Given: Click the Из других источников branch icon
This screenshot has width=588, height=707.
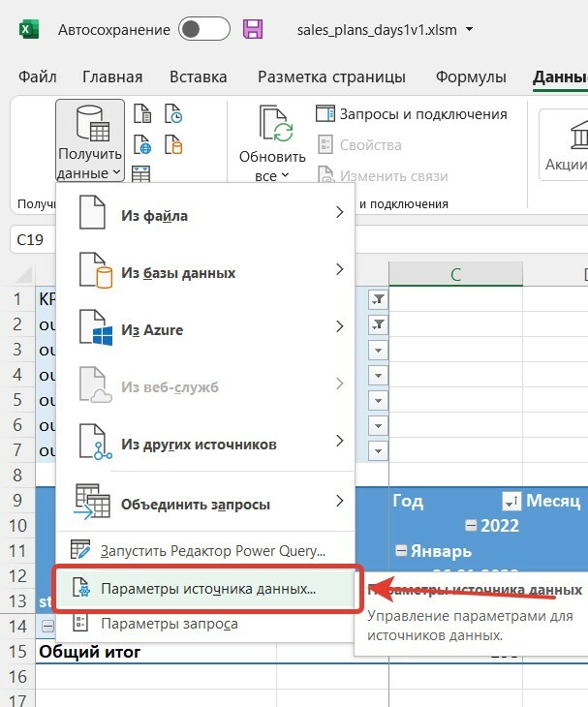Looking at the screenshot, I should click(96, 442).
